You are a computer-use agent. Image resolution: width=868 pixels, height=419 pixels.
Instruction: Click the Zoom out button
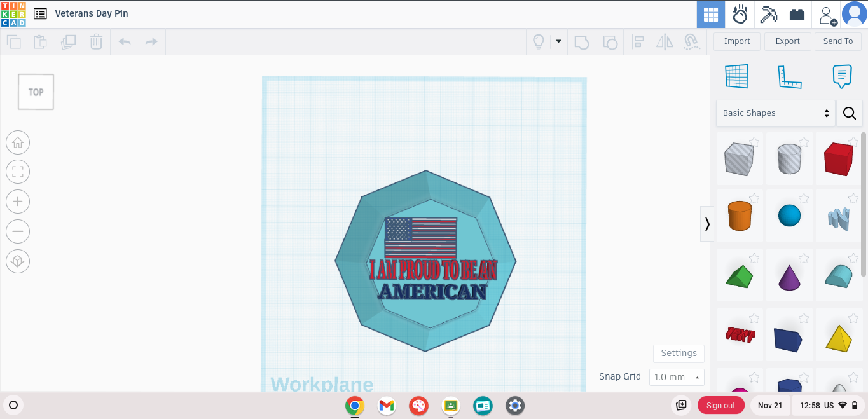pyautogui.click(x=18, y=231)
